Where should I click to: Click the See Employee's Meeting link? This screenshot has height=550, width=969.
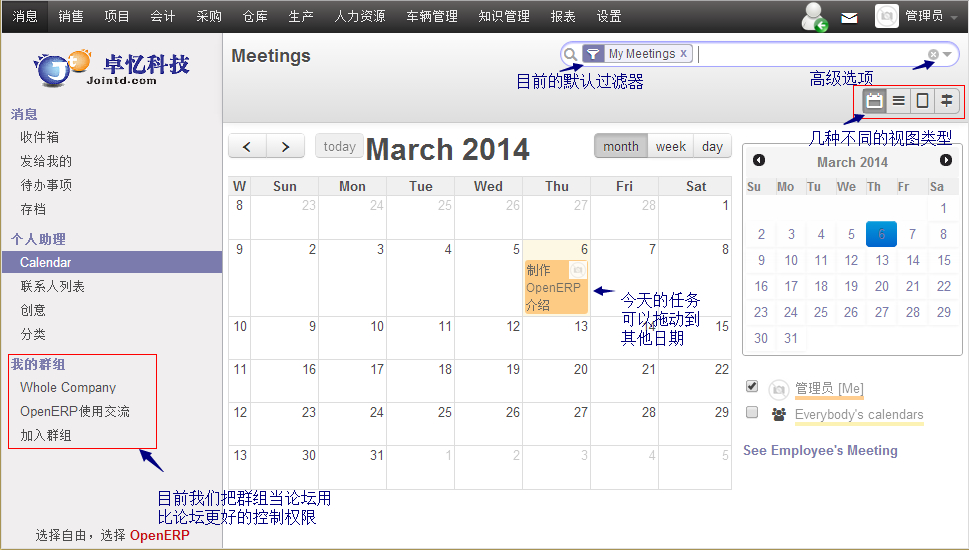point(820,450)
